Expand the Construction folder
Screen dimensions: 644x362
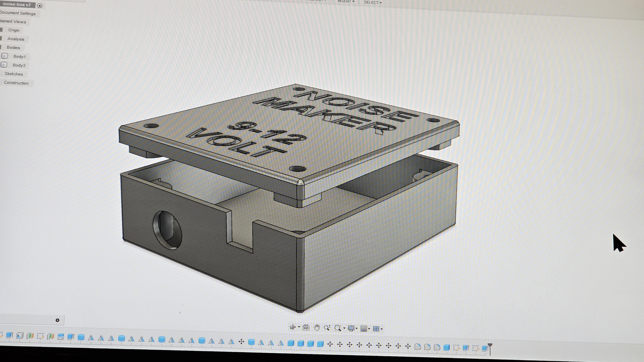pyautogui.click(x=16, y=83)
